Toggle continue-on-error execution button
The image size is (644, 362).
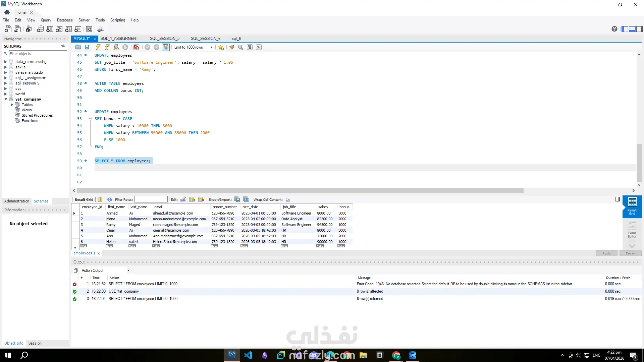click(x=137, y=47)
